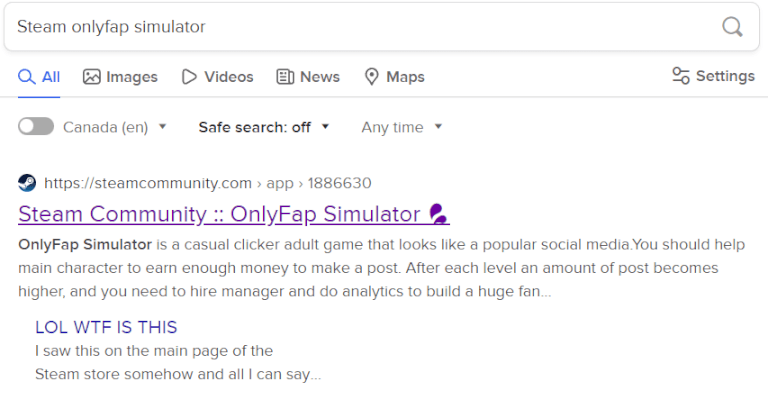Click the steamcommunity.com result URL
The width and height of the screenshot is (768, 409).
[208, 183]
